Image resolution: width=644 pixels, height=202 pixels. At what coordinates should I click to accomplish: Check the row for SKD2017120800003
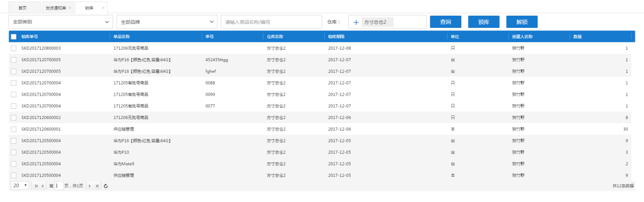tap(14, 48)
